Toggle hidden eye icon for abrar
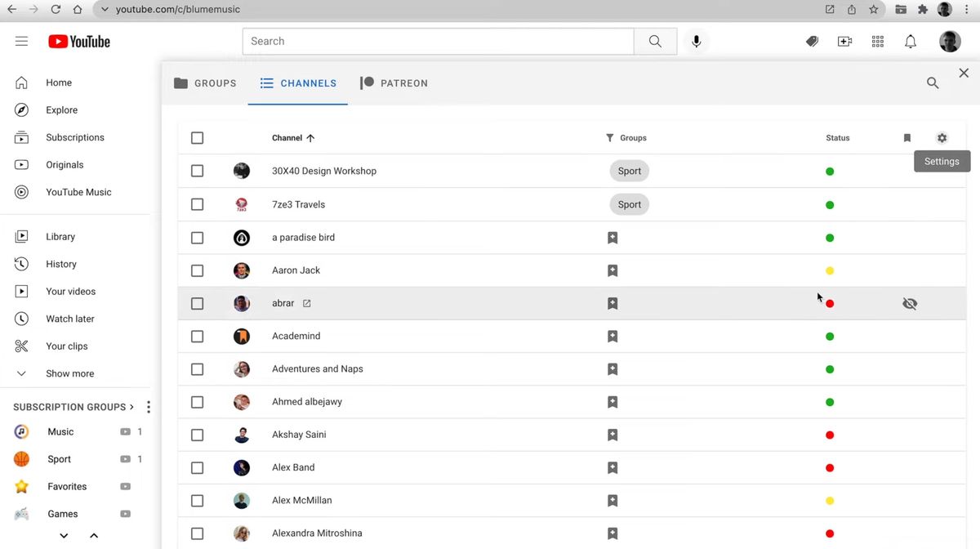 click(910, 304)
